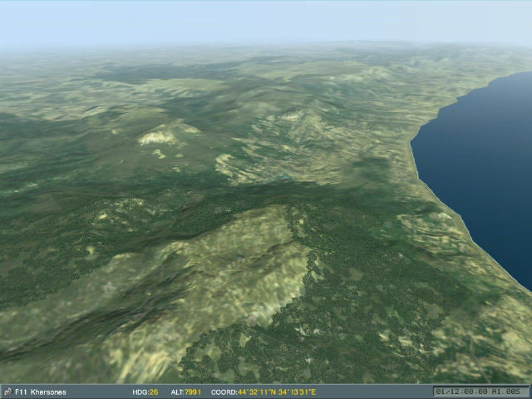
Task: Click the hazy sky above the horizon
Action: pyautogui.click(x=266, y=21)
